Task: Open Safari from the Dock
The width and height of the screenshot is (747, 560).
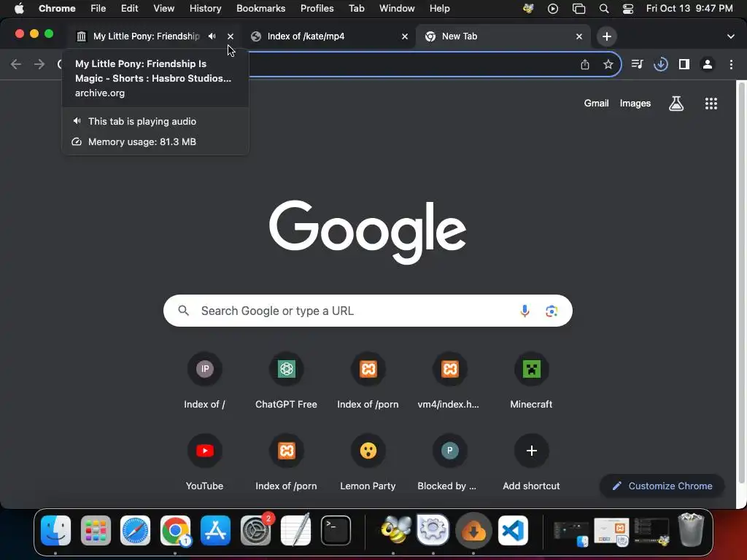Action: click(135, 530)
